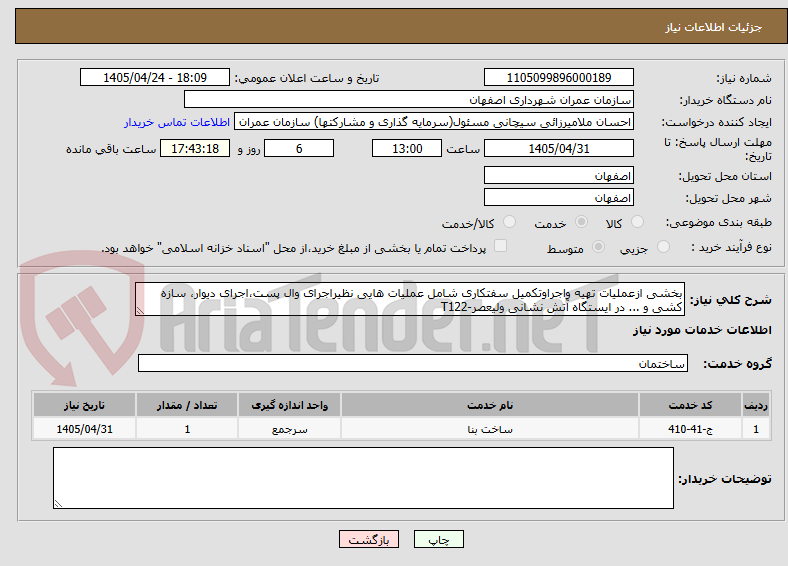Select the کالا radio button

637,222
